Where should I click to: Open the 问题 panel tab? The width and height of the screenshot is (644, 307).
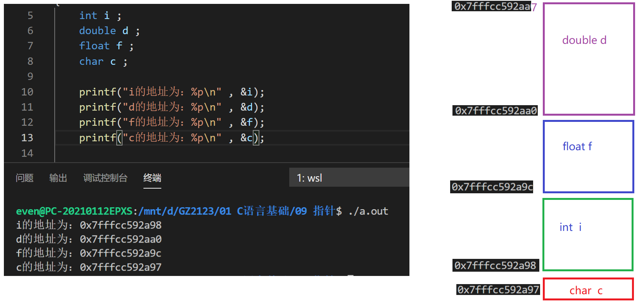(24, 178)
